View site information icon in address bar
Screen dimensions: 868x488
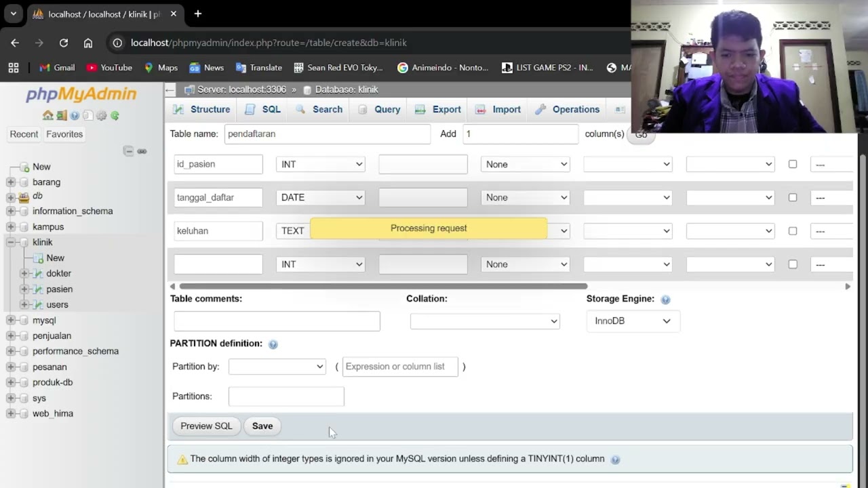(117, 43)
